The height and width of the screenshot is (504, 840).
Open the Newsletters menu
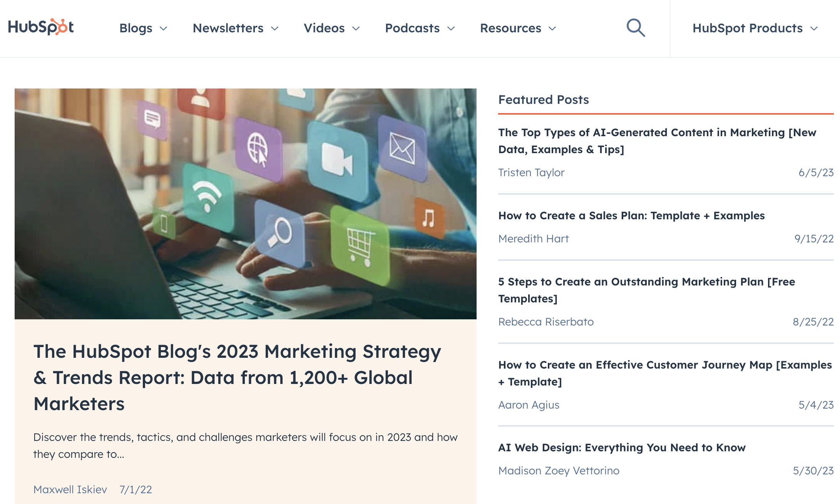tap(236, 28)
